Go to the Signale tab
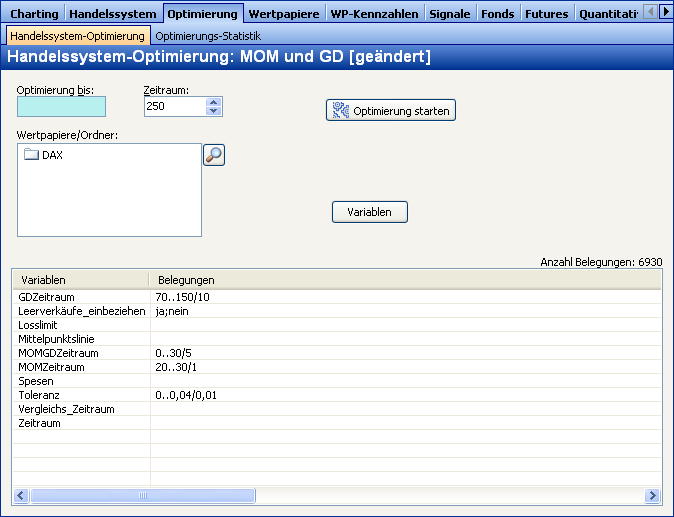This screenshot has width=674, height=517. [x=450, y=14]
